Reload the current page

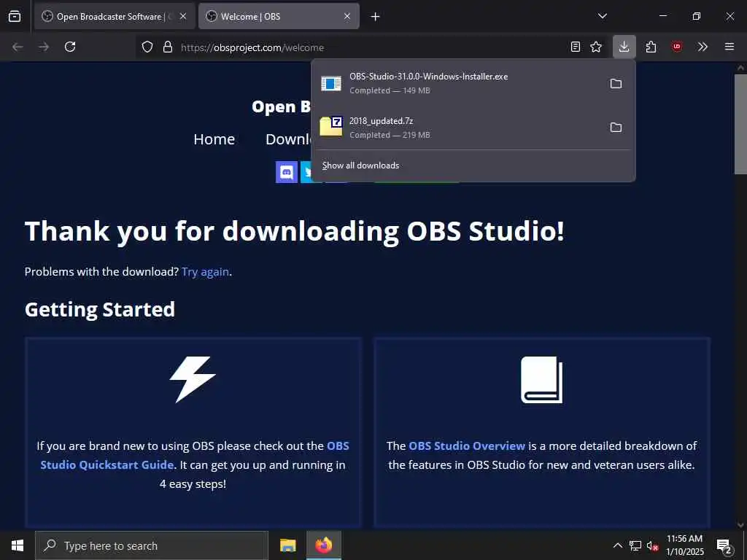coord(70,47)
